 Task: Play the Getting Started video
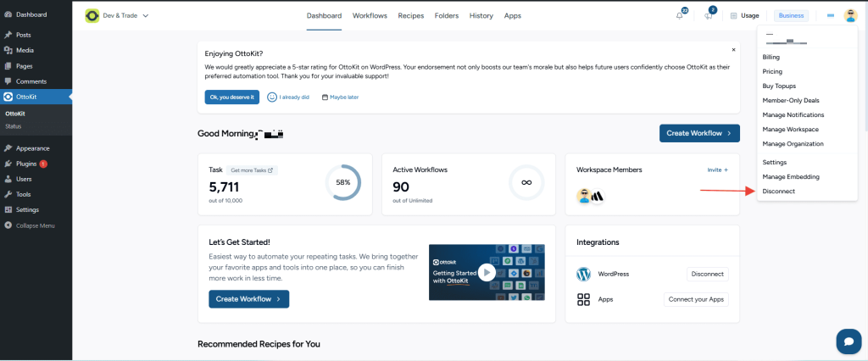point(486,273)
